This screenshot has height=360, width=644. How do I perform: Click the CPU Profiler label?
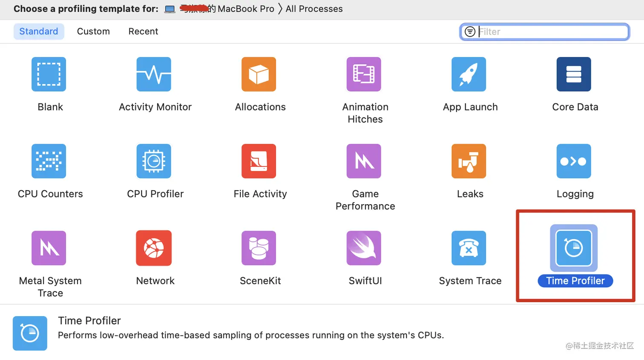coord(155,194)
